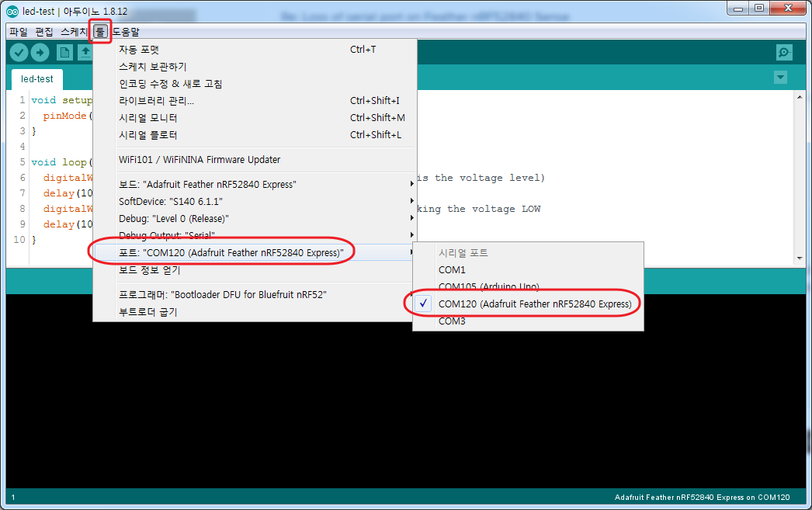Click the Upload arrow toolbar icon
This screenshot has height=510, width=812.
click(40, 52)
